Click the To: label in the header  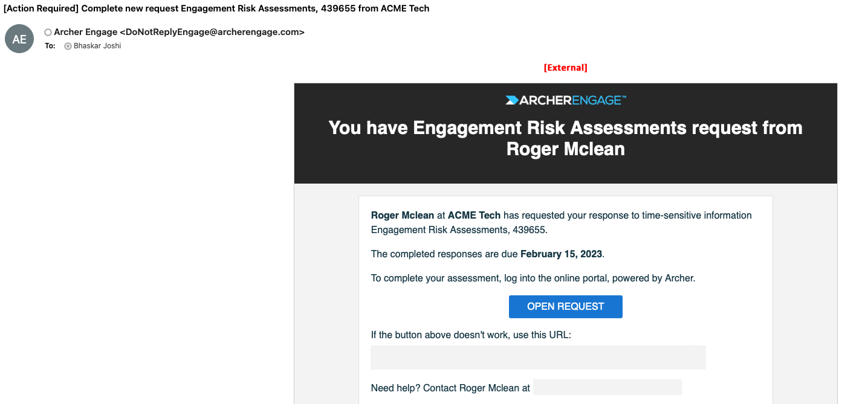pyautogui.click(x=50, y=45)
